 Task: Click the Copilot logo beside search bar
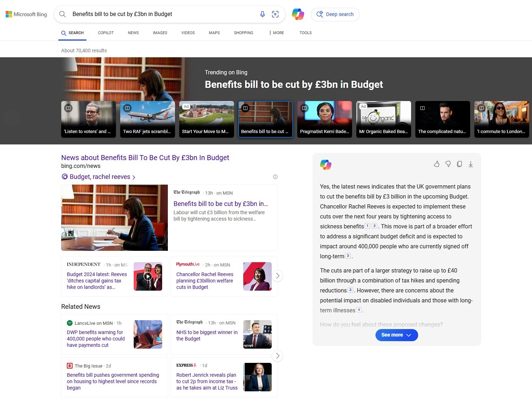pyautogui.click(x=298, y=14)
